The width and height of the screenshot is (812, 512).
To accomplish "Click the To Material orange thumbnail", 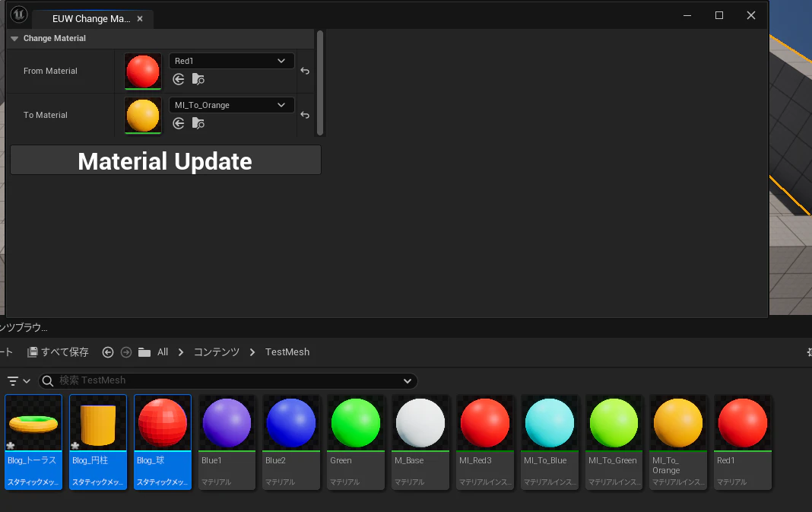I will point(143,115).
